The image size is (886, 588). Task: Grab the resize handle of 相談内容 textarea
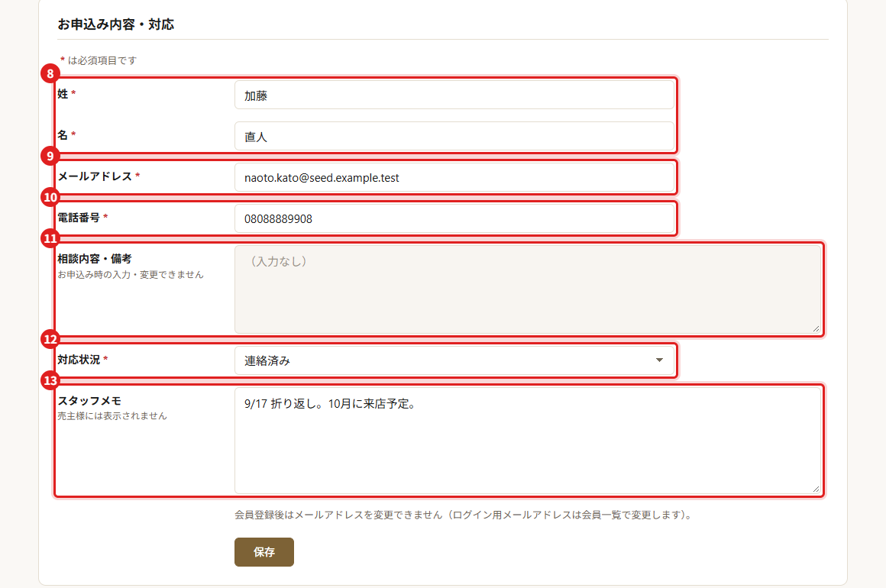(x=816, y=328)
